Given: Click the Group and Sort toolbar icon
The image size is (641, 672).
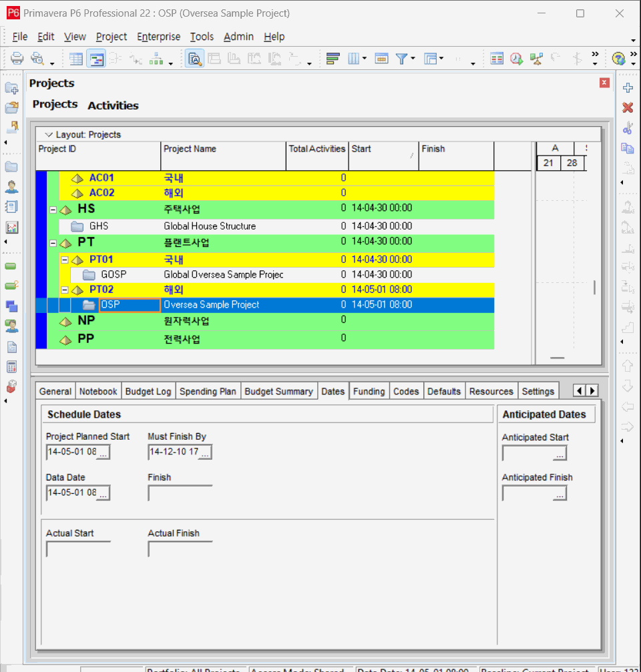Looking at the screenshot, I should (x=430, y=59).
